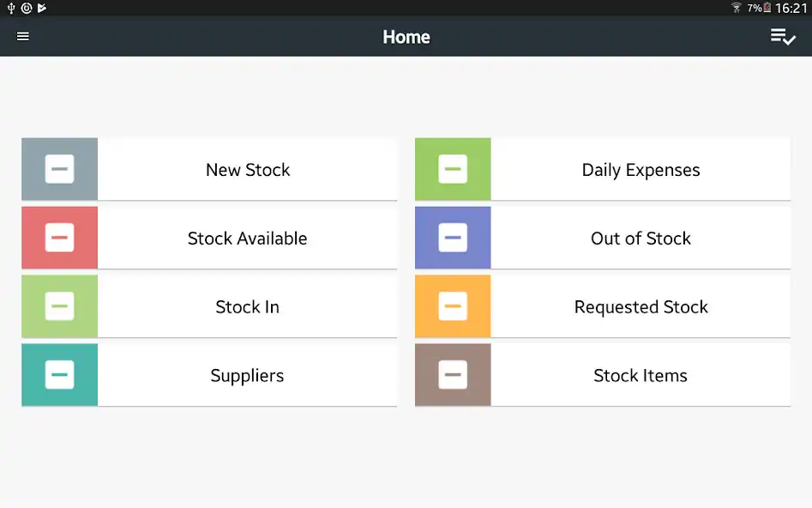Tap the Home title in header

(406, 37)
